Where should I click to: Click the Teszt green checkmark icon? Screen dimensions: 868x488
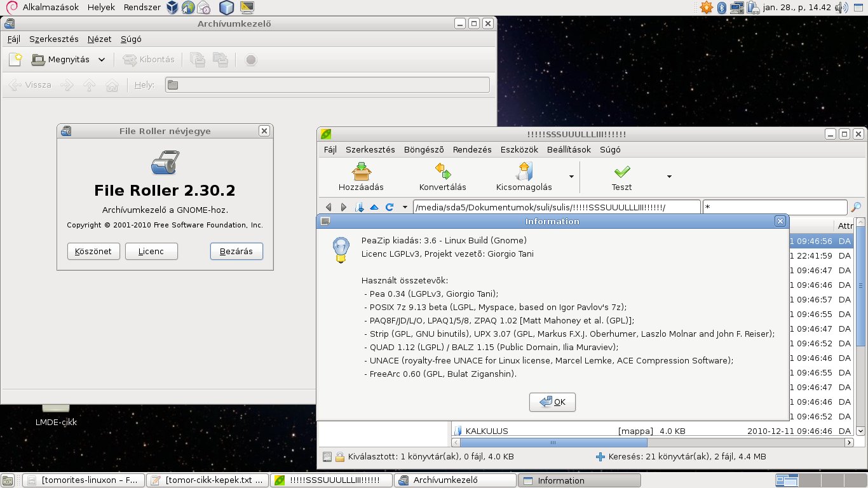pos(621,172)
